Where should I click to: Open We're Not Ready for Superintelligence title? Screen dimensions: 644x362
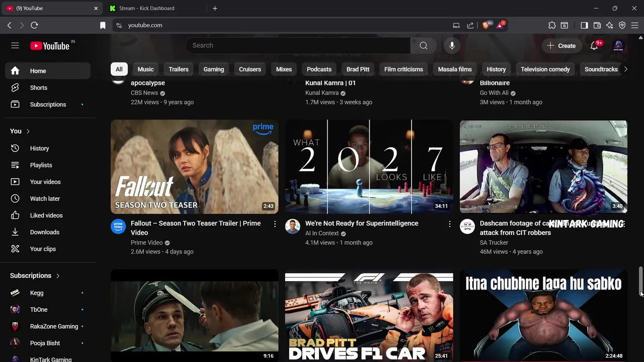(x=362, y=223)
